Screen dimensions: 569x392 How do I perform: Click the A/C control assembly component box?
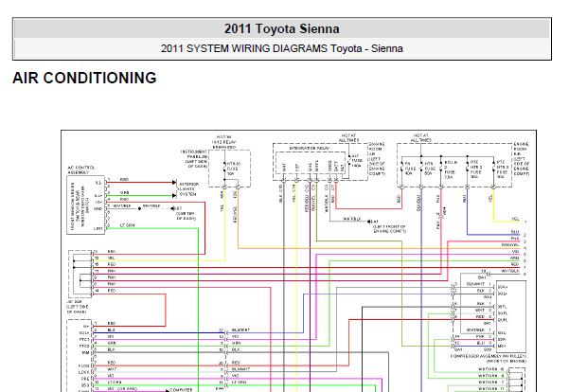coord(85,205)
